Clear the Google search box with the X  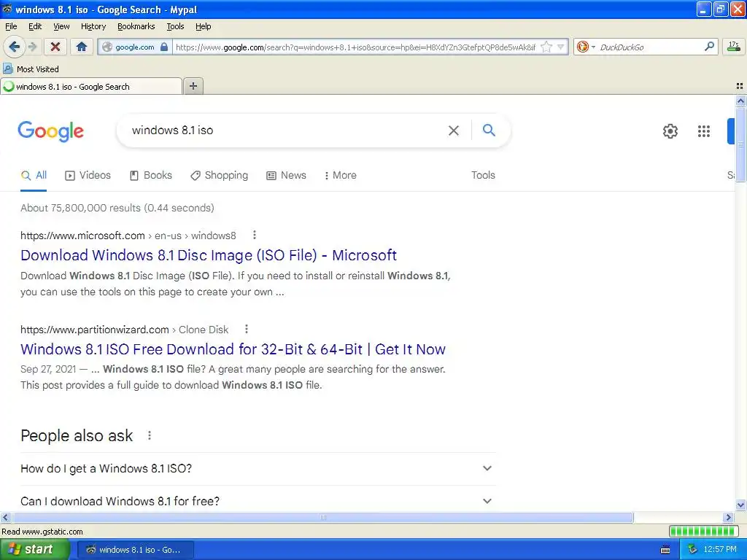(454, 131)
